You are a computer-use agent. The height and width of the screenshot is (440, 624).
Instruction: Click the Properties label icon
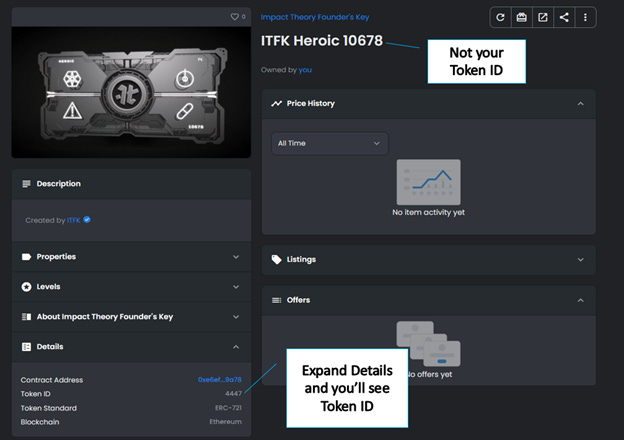click(26, 257)
